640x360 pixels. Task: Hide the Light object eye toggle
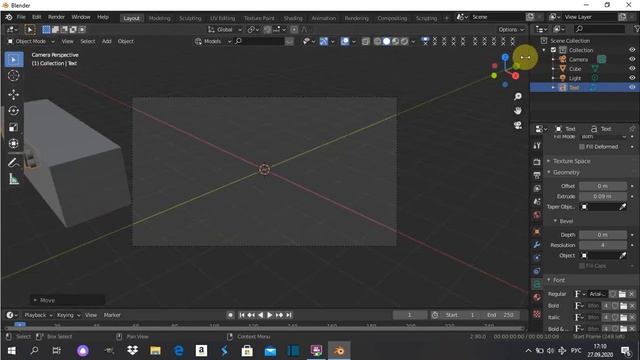click(632, 78)
